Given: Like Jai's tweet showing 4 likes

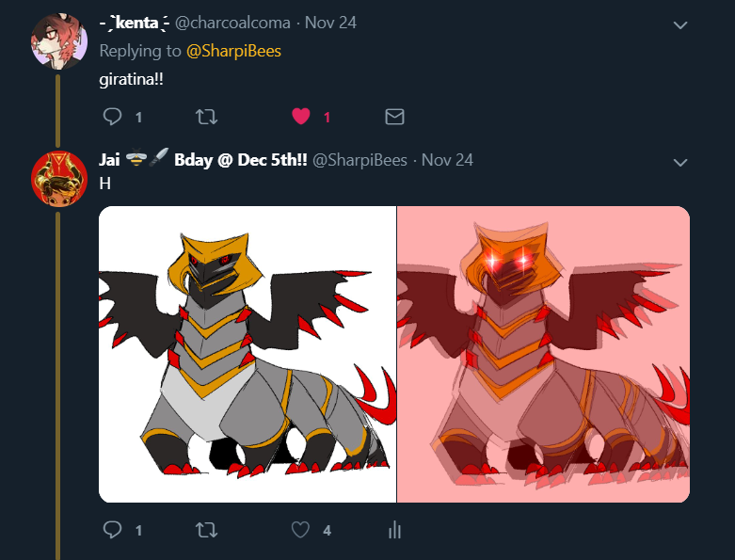Looking at the screenshot, I should (x=300, y=530).
